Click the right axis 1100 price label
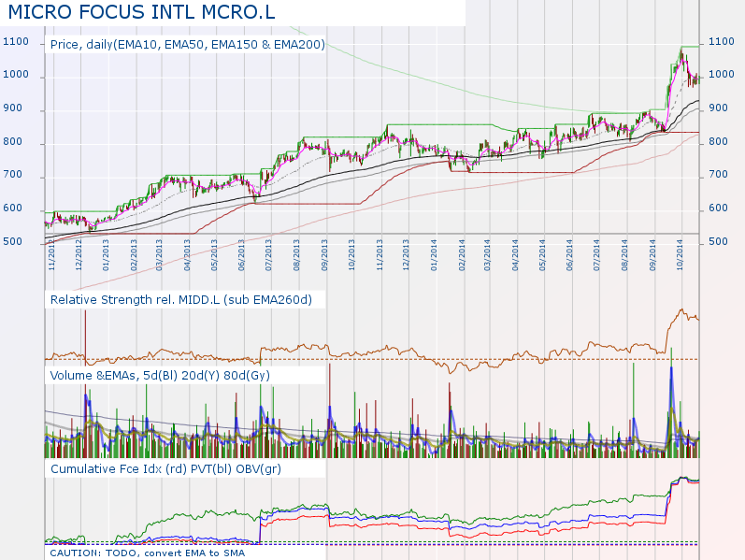 [722, 42]
